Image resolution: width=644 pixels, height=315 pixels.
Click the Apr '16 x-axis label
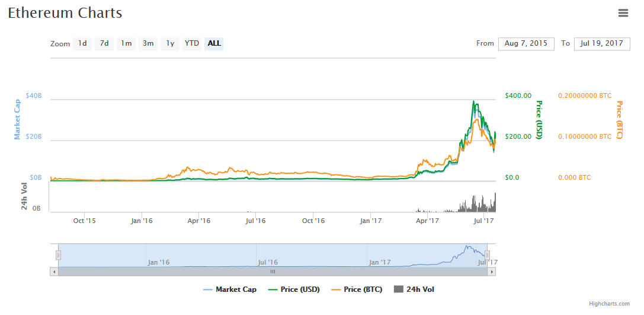pyautogui.click(x=199, y=221)
